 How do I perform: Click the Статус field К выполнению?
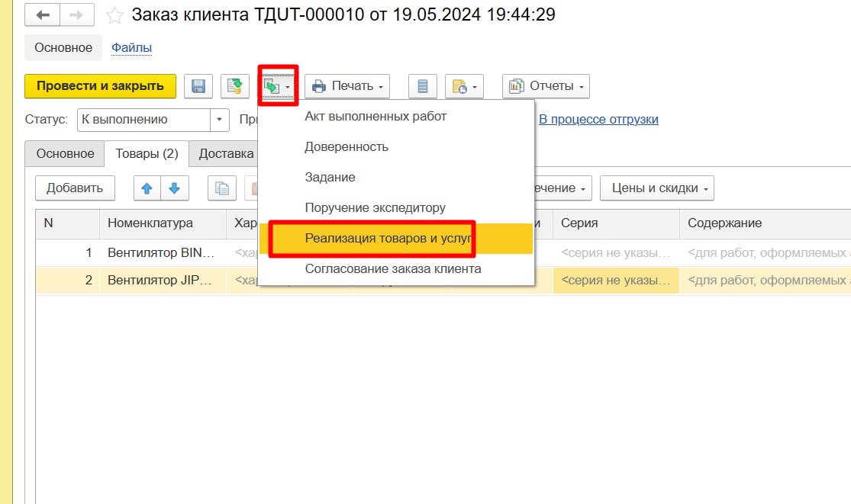[144, 120]
